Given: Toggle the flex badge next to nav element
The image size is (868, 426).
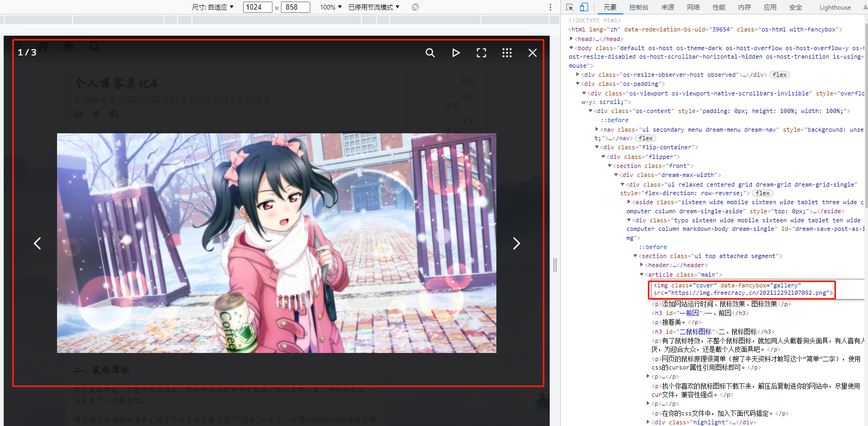Looking at the screenshot, I should click(x=646, y=138).
